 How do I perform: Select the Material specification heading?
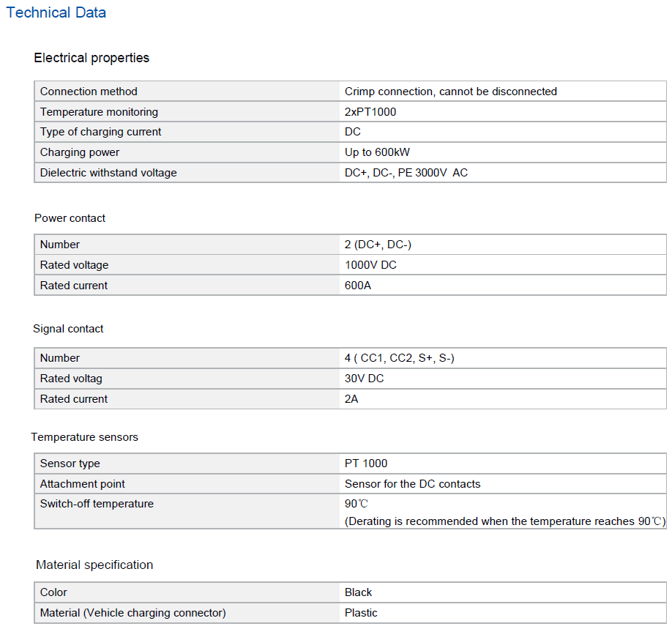tap(94, 565)
